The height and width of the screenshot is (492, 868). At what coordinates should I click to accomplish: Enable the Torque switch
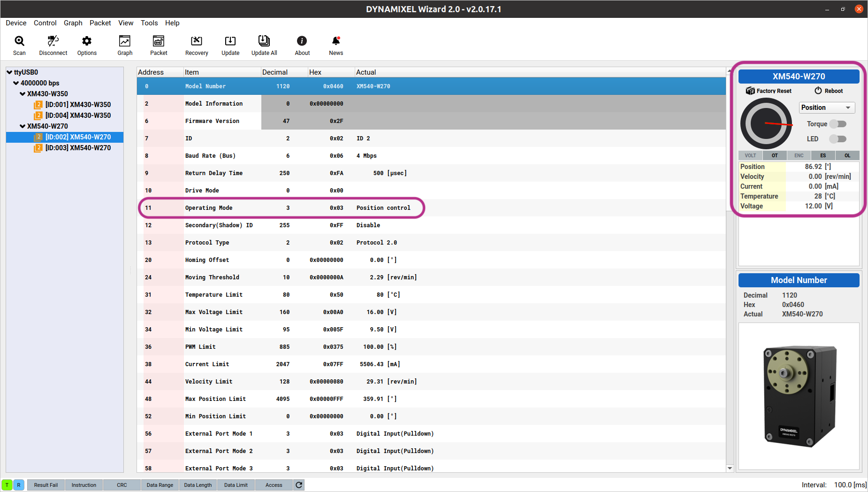pos(838,124)
